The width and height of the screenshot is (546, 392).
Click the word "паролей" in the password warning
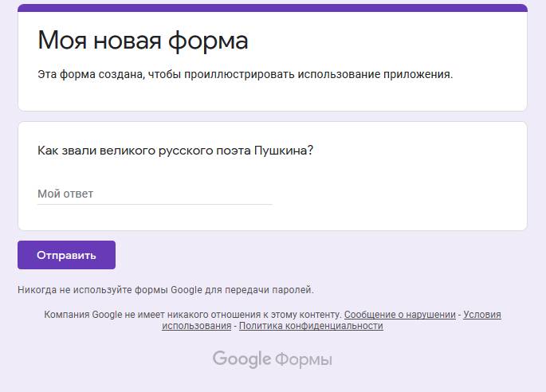click(296, 290)
